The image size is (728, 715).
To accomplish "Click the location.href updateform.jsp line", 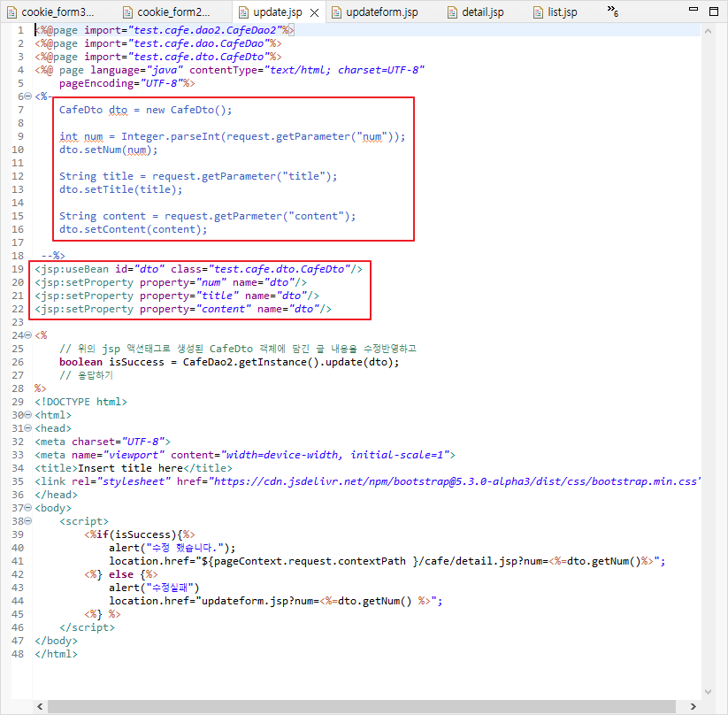I will (x=276, y=601).
